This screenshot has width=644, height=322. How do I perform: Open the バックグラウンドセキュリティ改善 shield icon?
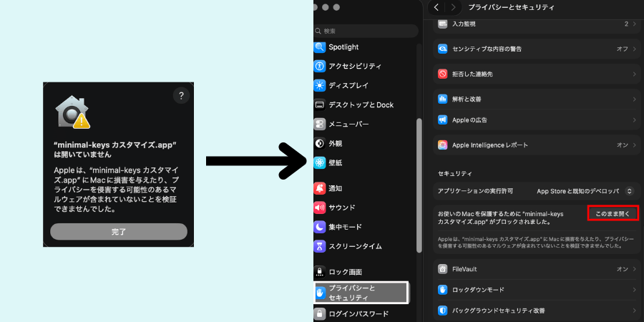pos(442,310)
